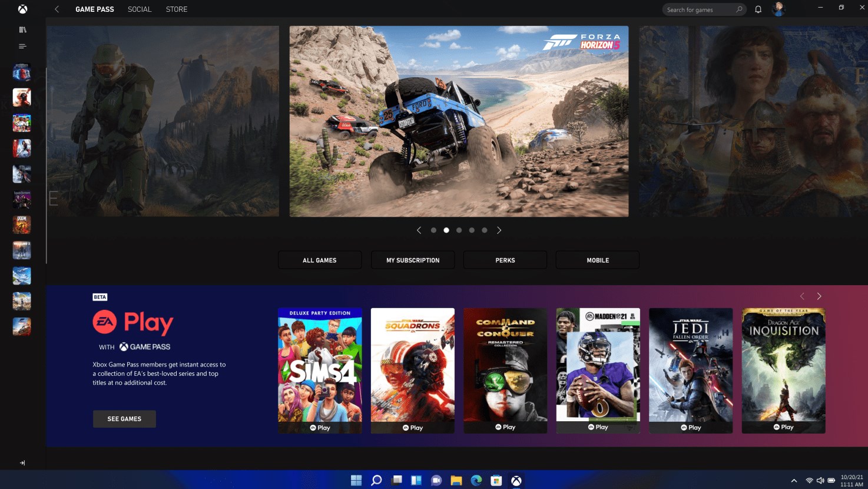Screen dimensions: 868x489
Task: Open File Explorer from the taskbar
Action: point(456,480)
